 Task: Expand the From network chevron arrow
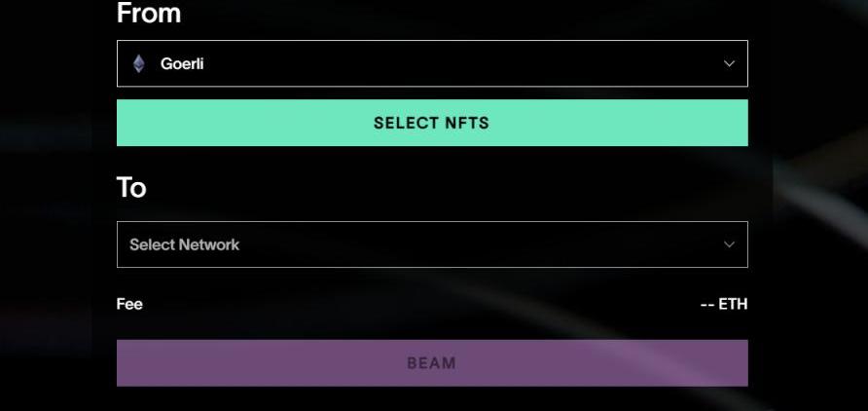click(729, 63)
